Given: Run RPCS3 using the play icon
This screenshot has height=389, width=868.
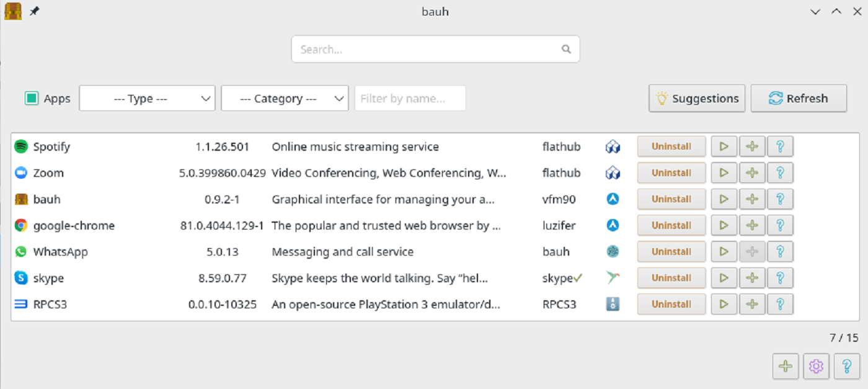Looking at the screenshot, I should (x=724, y=304).
